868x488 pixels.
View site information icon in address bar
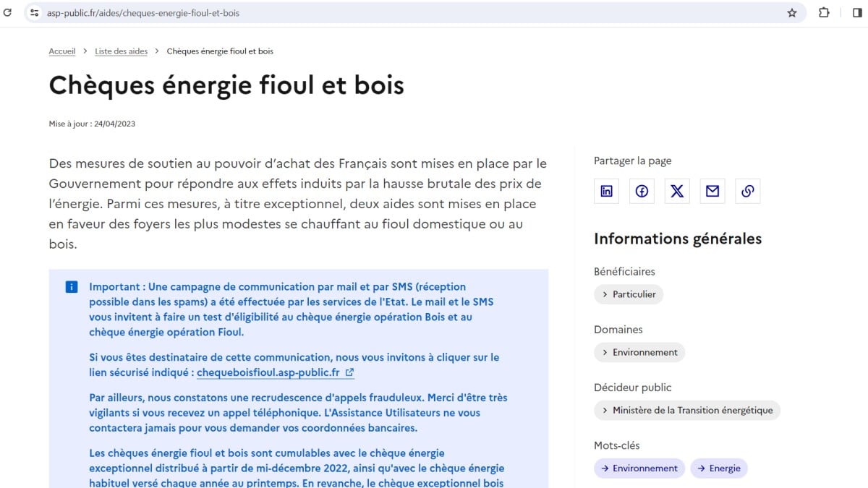click(34, 13)
